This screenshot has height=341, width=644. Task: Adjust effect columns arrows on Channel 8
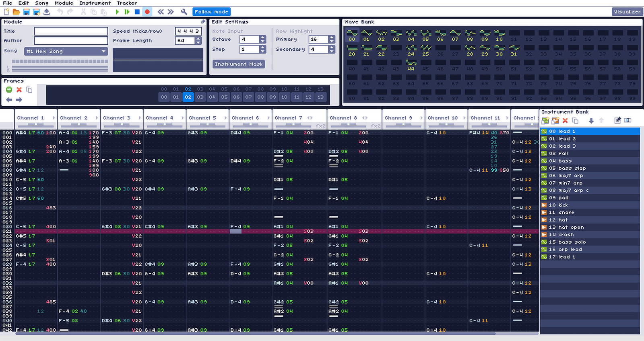[x=365, y=118]
